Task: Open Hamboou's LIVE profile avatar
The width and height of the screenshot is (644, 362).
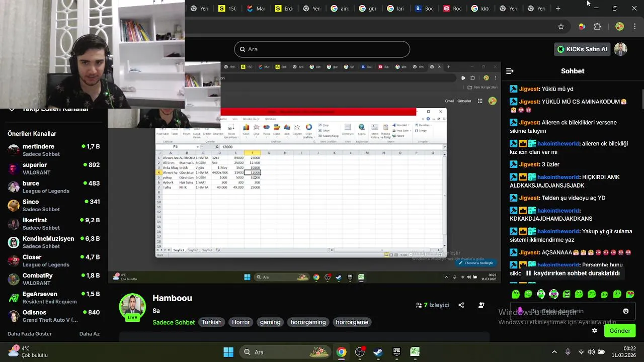Action: tap(132, 307)
